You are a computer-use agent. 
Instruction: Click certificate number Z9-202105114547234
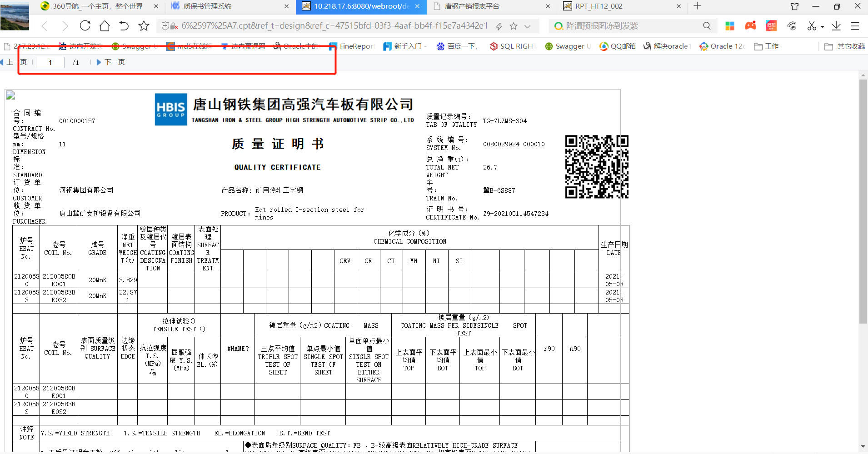coord(516,214)
